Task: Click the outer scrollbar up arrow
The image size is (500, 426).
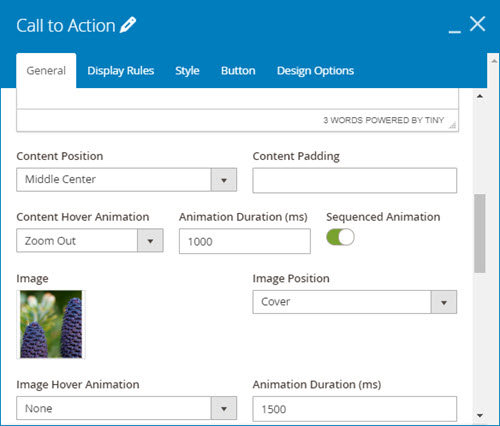Action: click(x=494, y=61)
